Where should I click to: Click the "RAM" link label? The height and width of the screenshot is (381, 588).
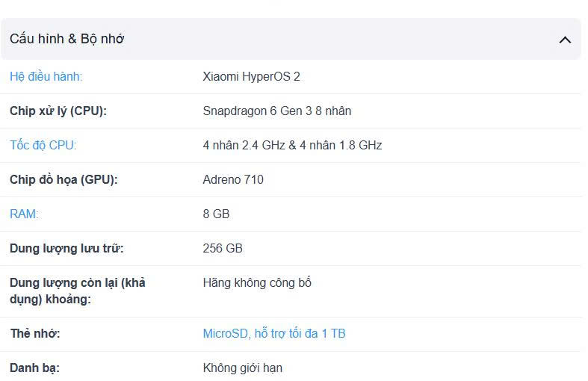tap(24, 214)
